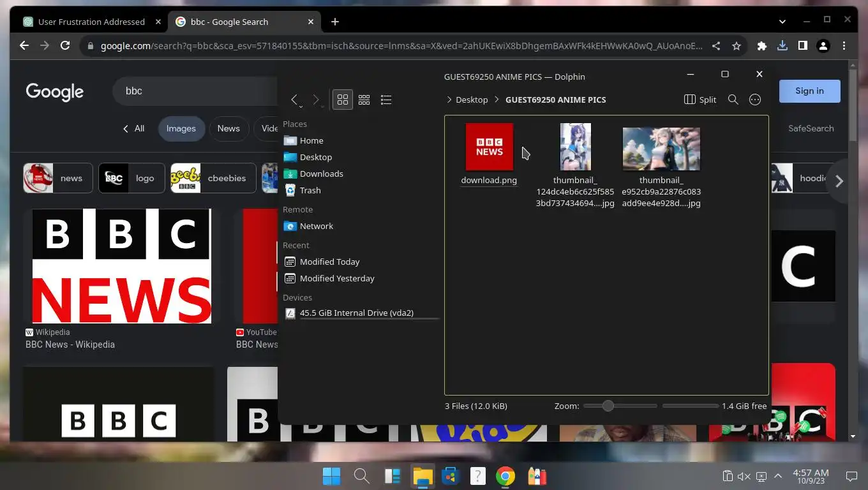This screenshot has height=490, width=868.
Task: Switch Dolphin to Icons view mode
Action: click(343, 100)
